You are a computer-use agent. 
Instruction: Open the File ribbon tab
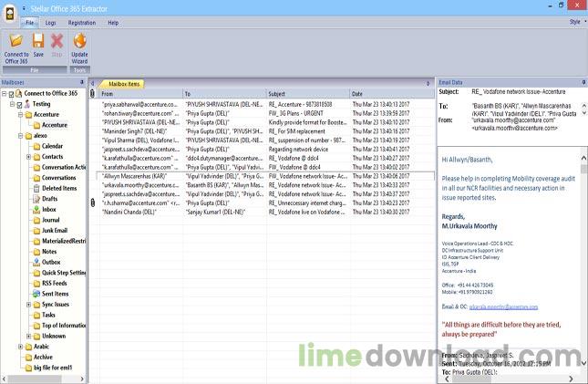point(29,23)
